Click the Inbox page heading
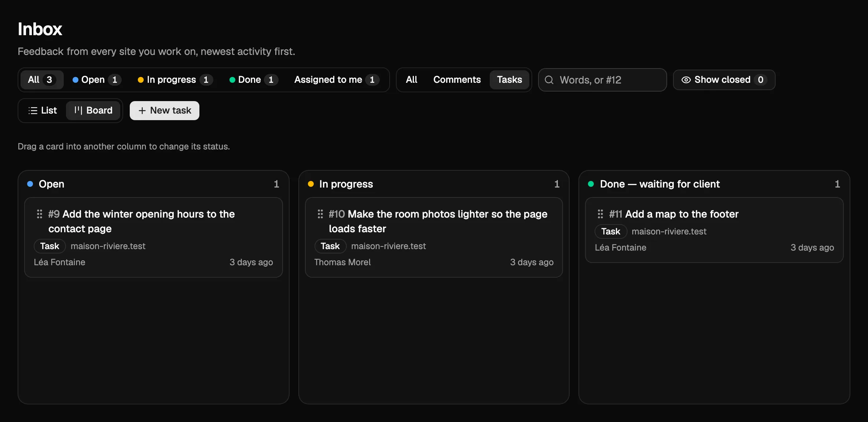The width and height of the screenshot is (868, 422). pos(40,29)
